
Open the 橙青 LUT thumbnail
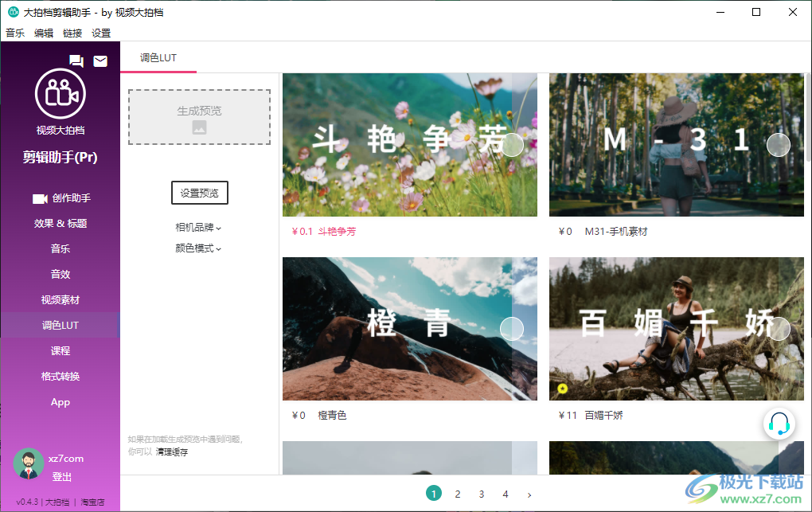pos(410,329)
